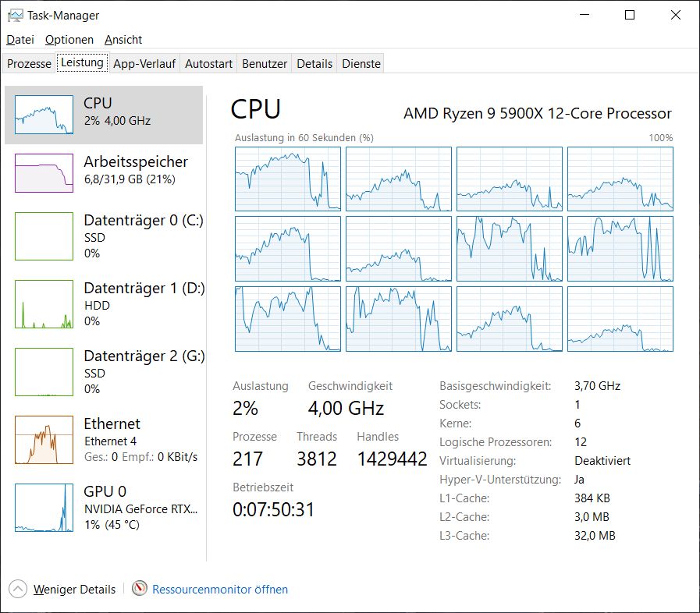Switch to the Prozesse tab

click(x=30, y=64)
